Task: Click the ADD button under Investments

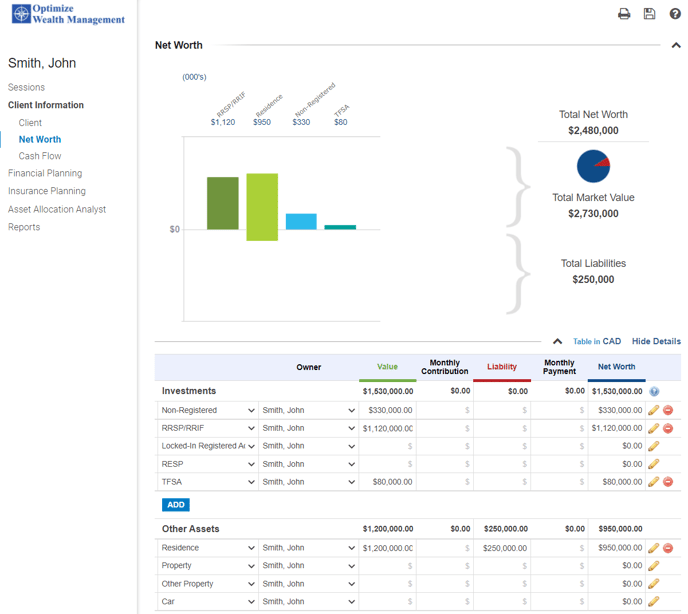Action: point(175,505)
